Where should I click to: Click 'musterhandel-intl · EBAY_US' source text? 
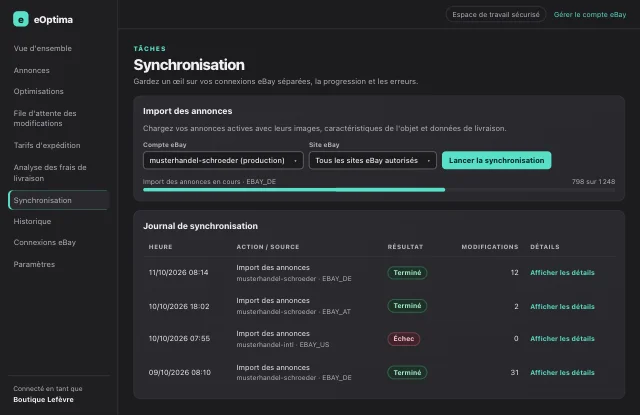[x=282, y=345]
